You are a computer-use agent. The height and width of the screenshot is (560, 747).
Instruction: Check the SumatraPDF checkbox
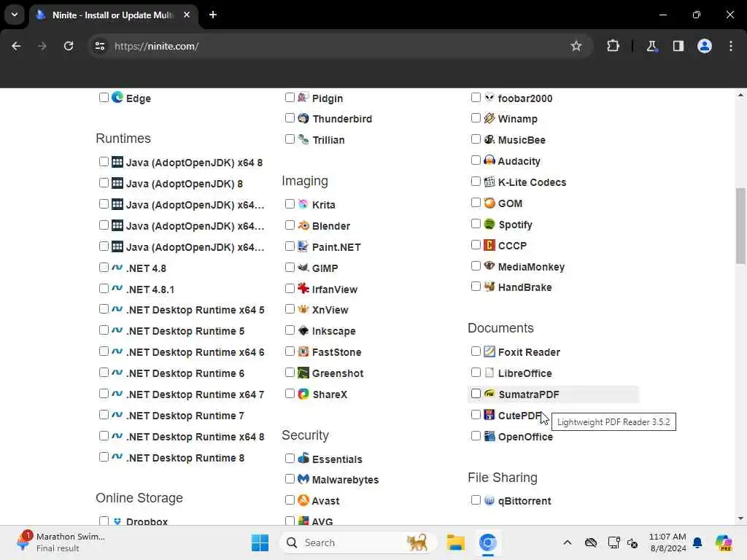476,393
